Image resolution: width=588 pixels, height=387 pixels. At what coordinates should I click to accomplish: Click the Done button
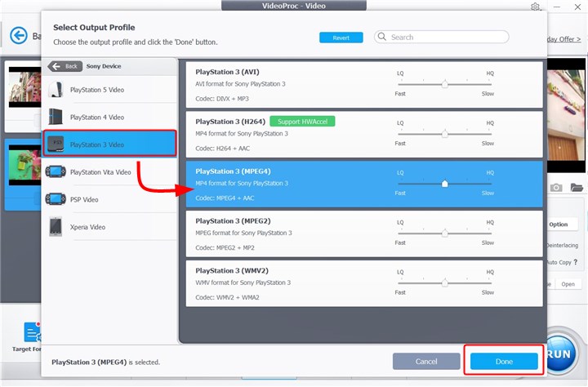[x=504, y=362]
